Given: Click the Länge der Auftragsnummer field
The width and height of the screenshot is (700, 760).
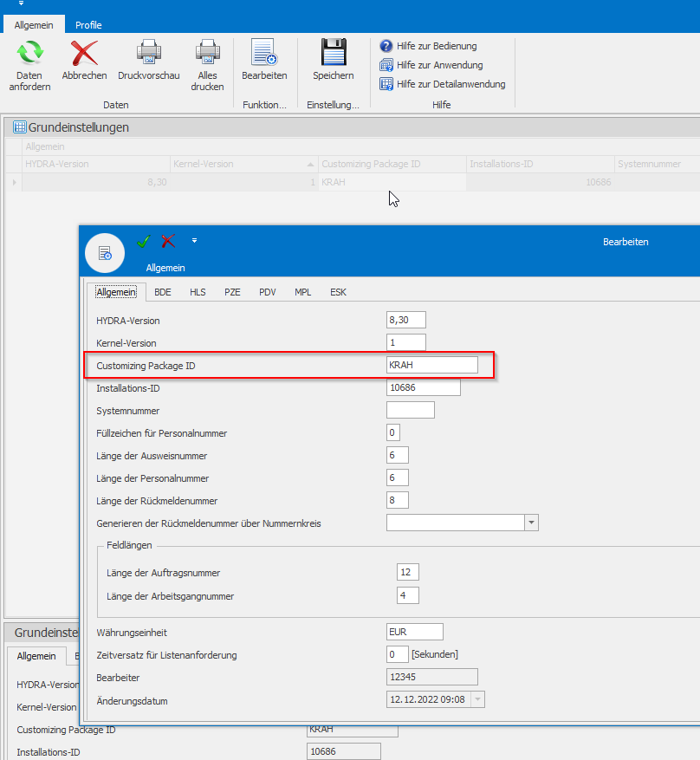Looking at the screenshot, I should click(407, 572).
